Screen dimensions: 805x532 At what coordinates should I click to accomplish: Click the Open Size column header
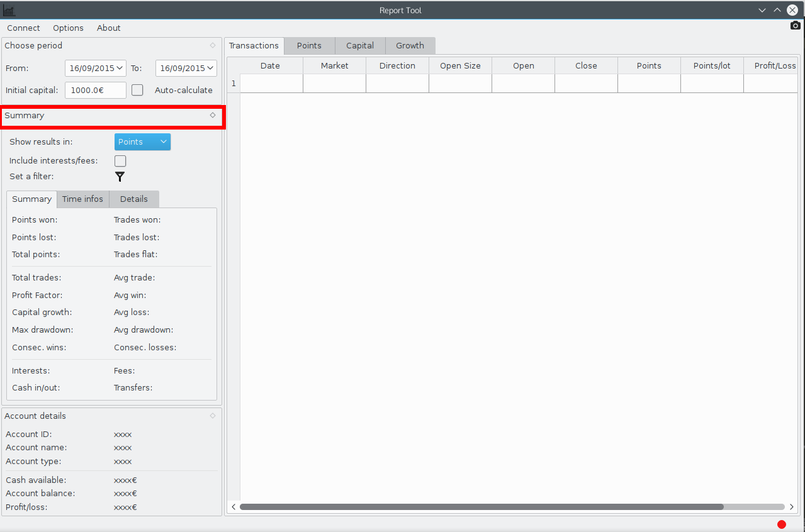tap(460, 65)
